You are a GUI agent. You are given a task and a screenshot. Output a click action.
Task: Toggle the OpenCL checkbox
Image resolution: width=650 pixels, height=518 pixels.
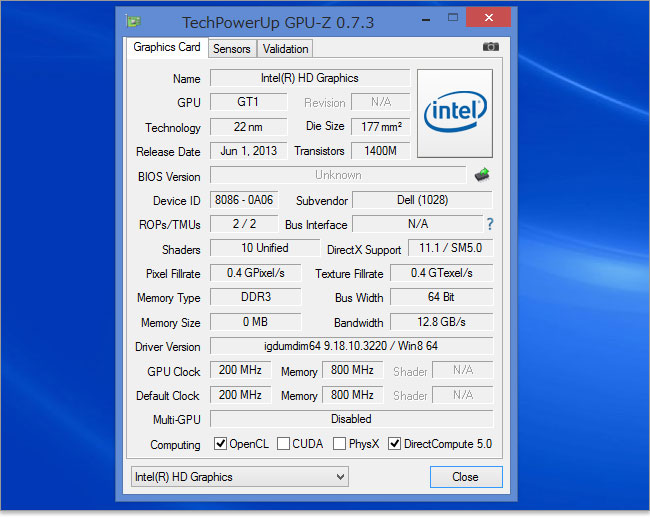pos(220,444)
